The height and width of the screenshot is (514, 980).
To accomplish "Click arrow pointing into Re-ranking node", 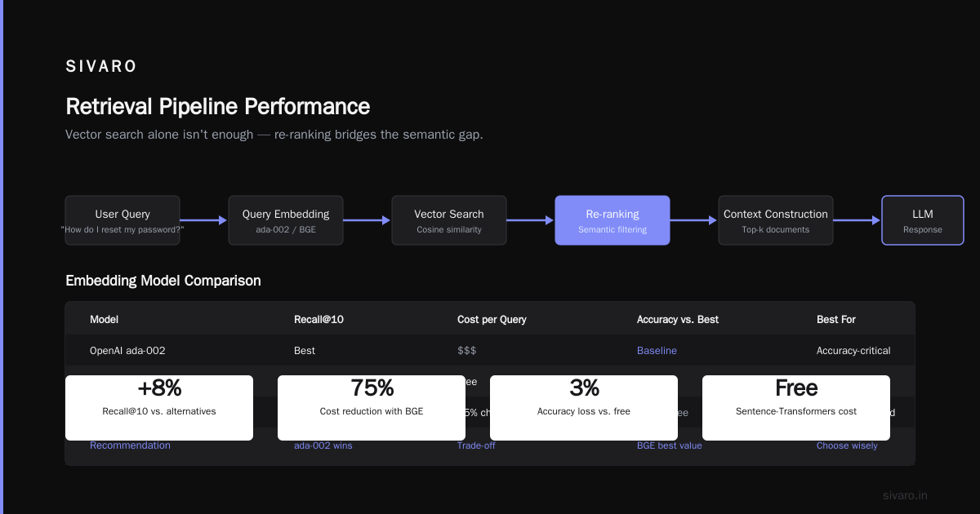I will click(531, 220).
